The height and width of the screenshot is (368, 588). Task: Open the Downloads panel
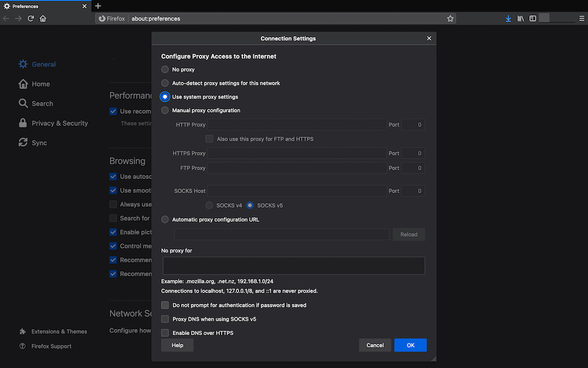[508, 18]
